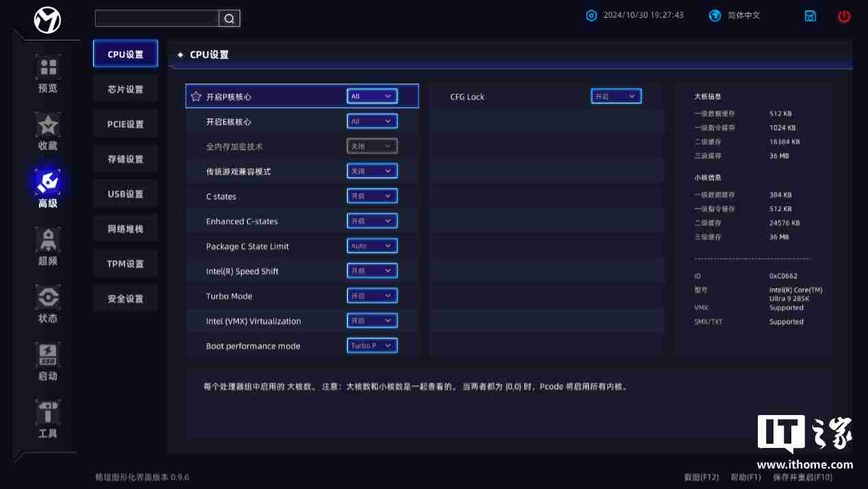Open the CFG Lock dropdown
Viewport: 868px width, 489px height.
[615, 96]
